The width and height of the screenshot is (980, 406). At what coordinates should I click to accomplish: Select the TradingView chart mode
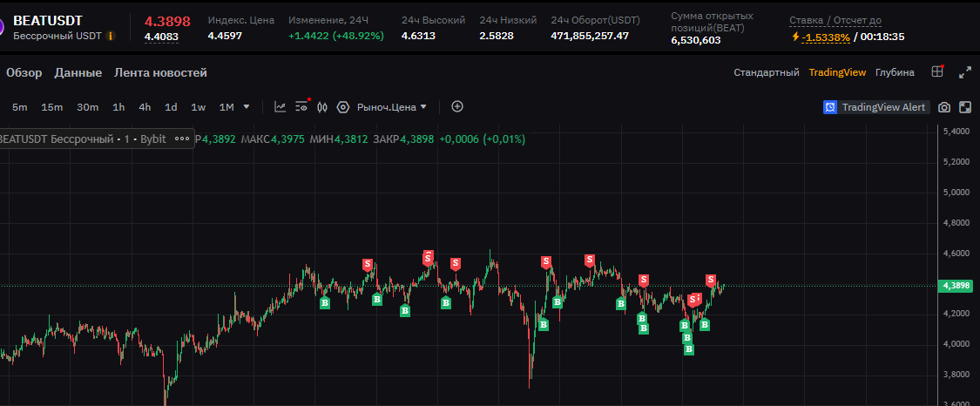pyautogui.click(x=837, y=72)
